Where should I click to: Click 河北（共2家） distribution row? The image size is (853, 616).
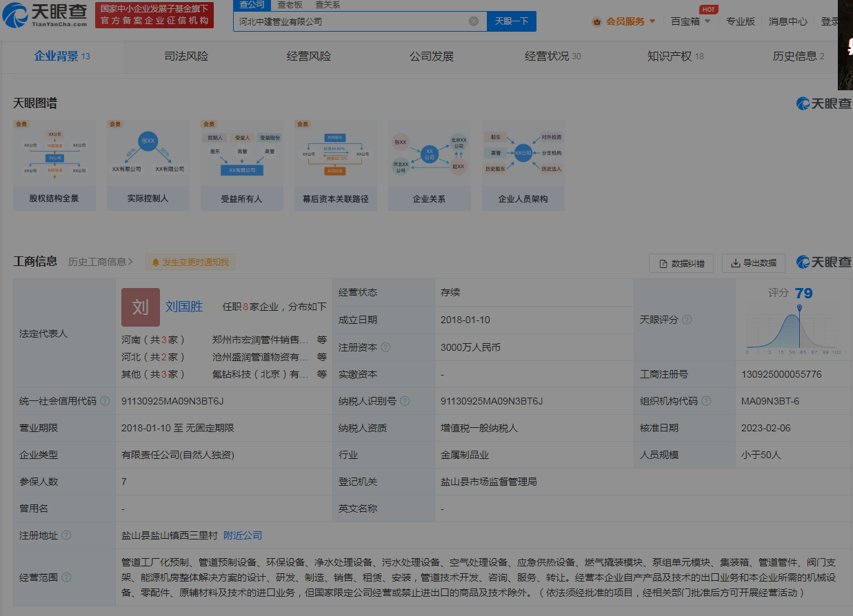point(154,357)
